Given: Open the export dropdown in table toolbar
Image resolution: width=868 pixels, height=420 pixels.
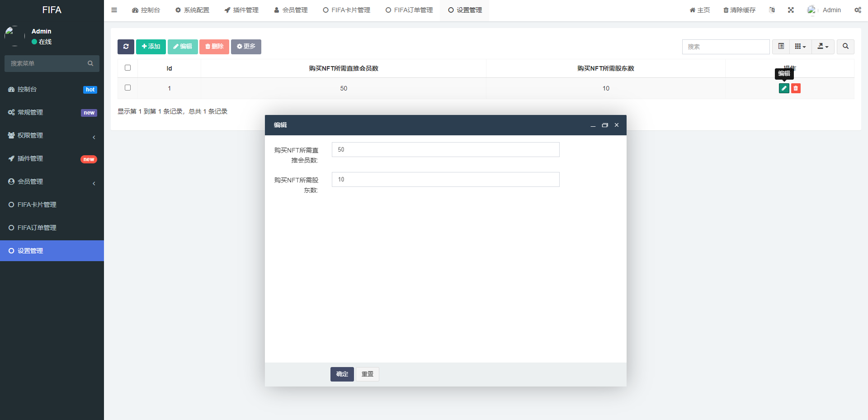Looking at the screenshot, I should pos(823,47).
